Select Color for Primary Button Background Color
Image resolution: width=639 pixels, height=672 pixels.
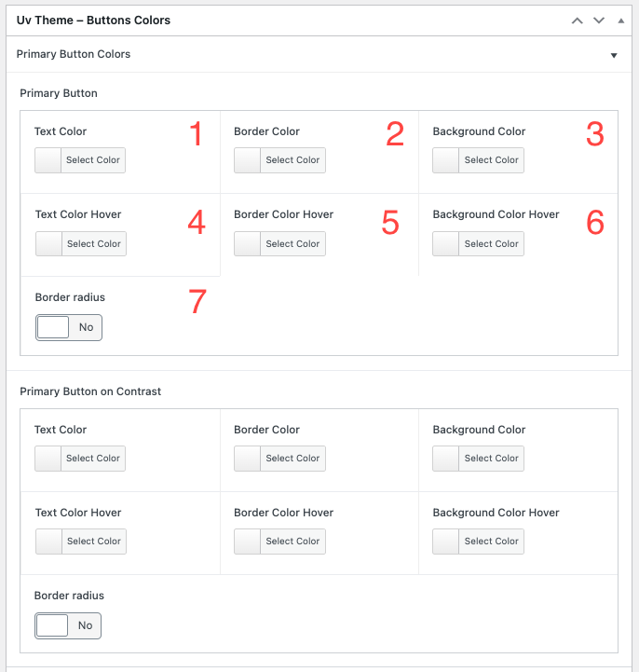pos(479,160)
